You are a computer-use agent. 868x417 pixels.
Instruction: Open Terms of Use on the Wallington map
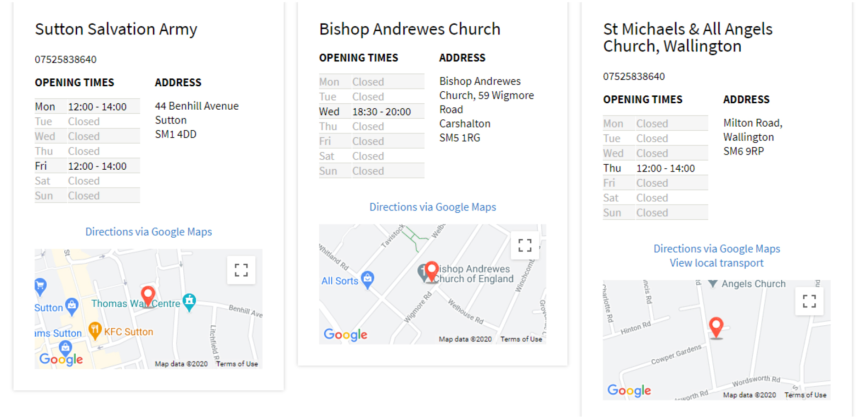(805, 395)
